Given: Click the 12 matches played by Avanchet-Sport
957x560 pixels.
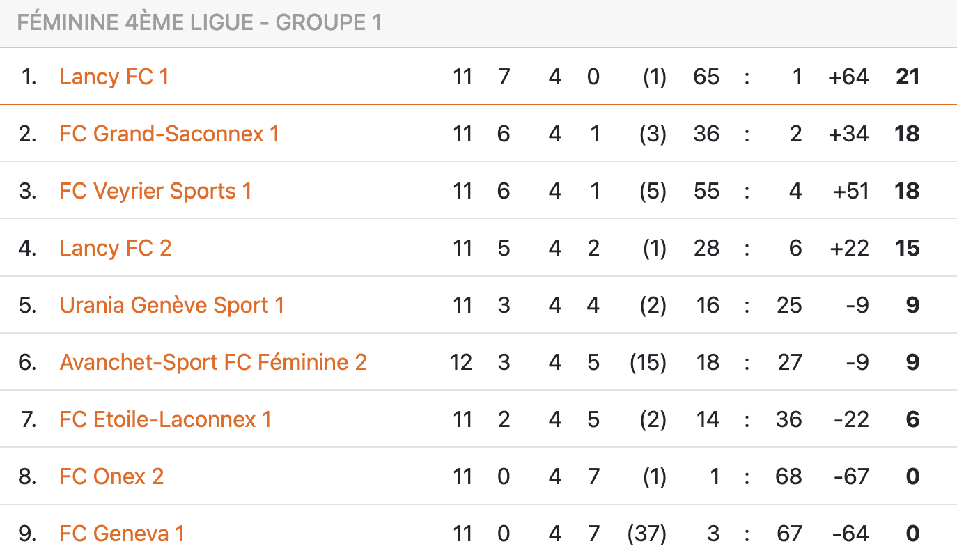Looking at the screenshot, I should click(461, 362).
